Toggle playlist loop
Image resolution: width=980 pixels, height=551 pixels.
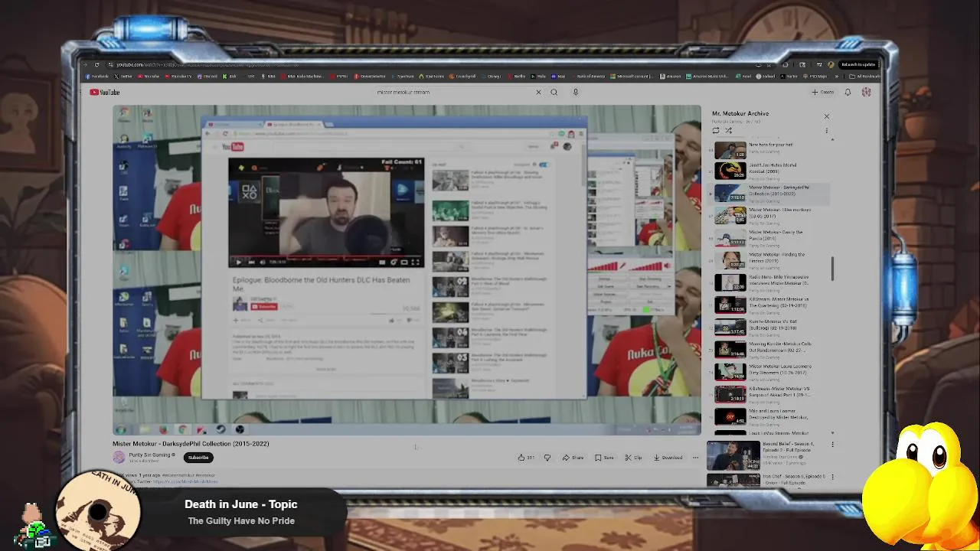click(x=716, y=131)
